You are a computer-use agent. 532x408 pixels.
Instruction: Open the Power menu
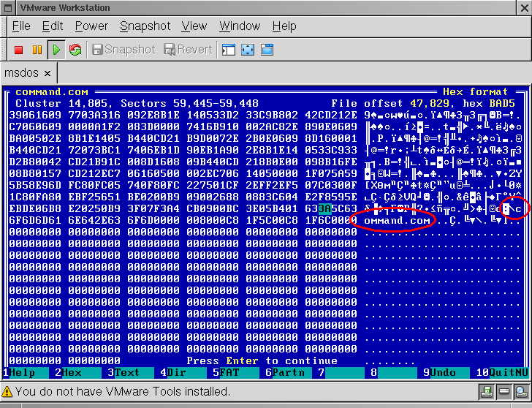pos(91,26)
